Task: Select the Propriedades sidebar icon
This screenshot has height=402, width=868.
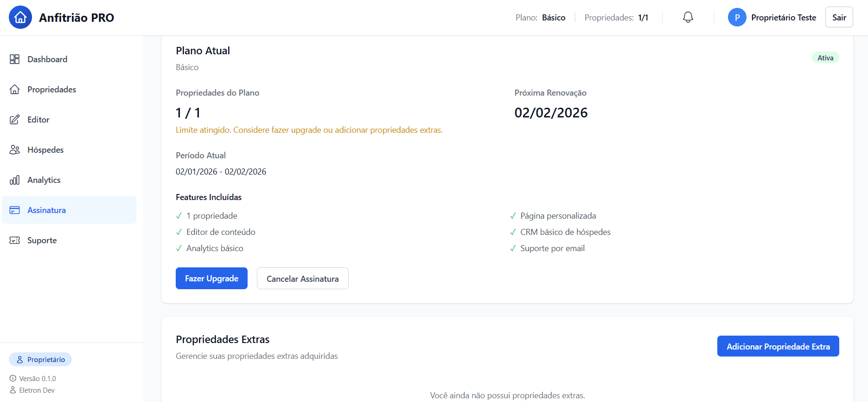Action: point(14,89)
